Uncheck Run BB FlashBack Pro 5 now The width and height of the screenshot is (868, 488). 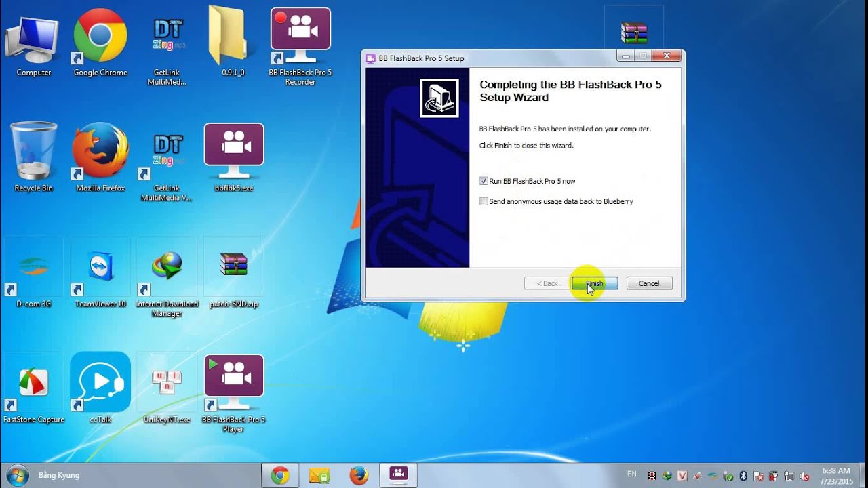pos(484,181)
